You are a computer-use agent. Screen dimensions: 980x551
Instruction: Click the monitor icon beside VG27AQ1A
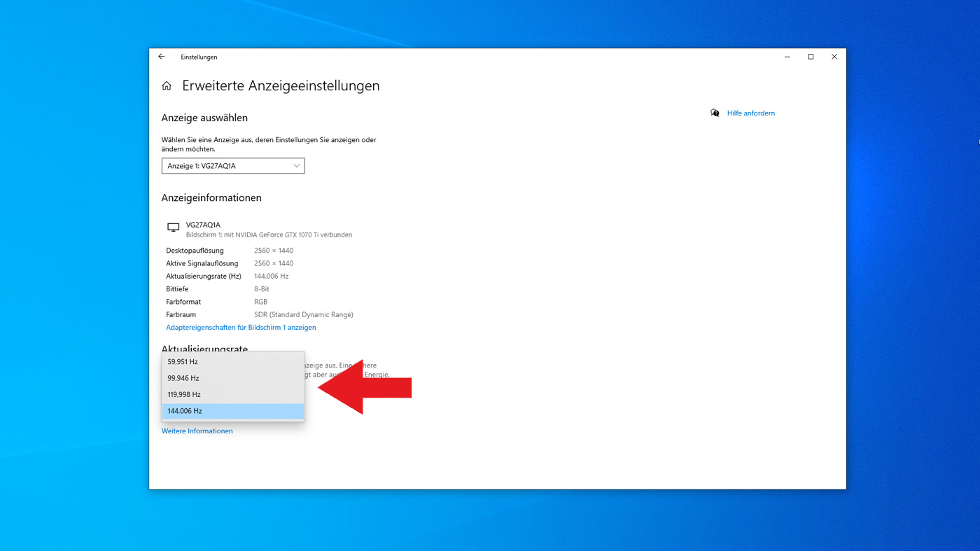173,227
